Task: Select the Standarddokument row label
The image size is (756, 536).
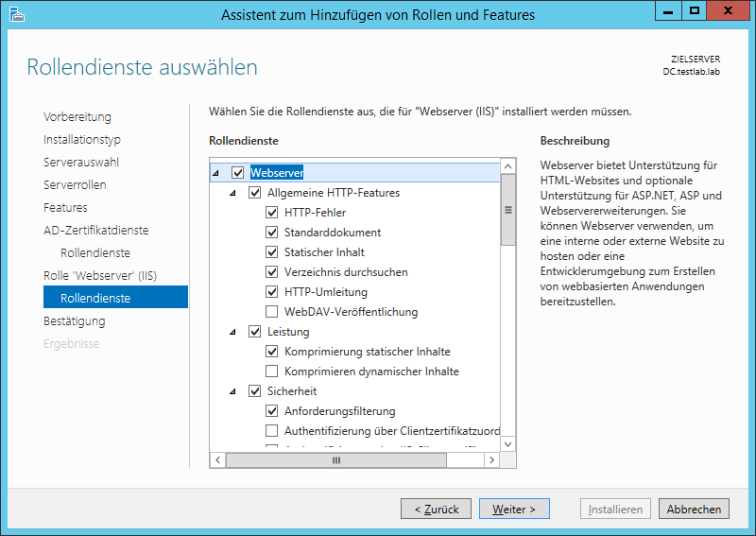Action: (333, 232)
